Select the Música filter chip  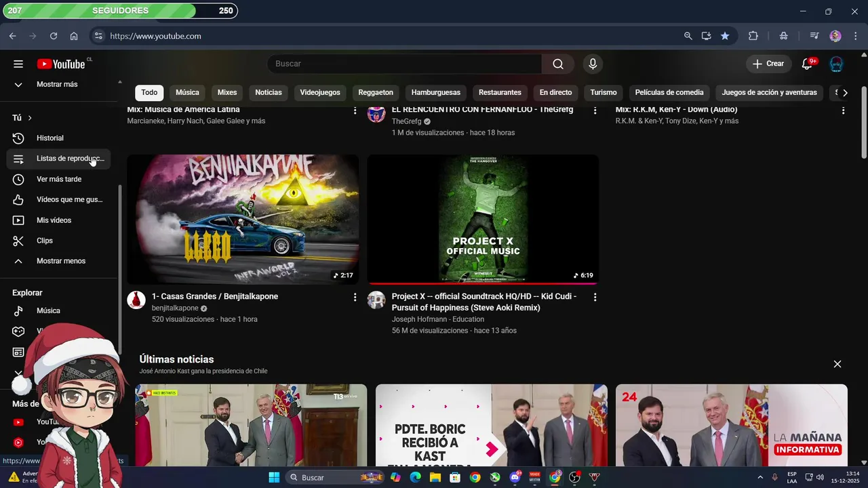point(187,93)
